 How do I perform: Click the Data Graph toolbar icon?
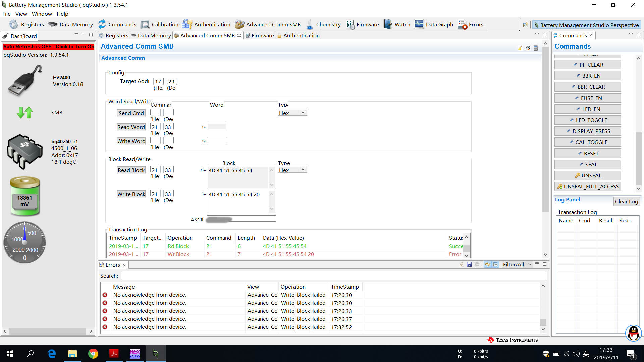419,24
